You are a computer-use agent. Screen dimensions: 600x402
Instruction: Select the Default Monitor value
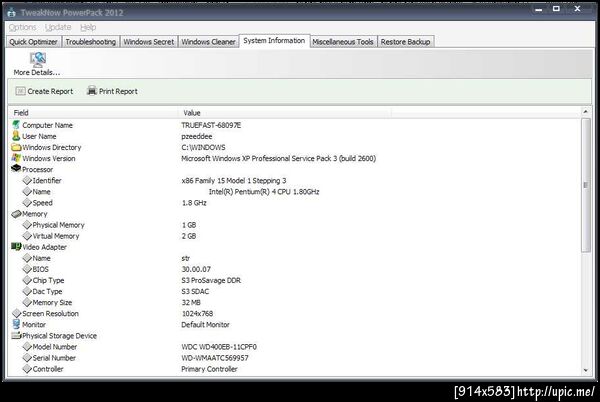click(205, 325)
